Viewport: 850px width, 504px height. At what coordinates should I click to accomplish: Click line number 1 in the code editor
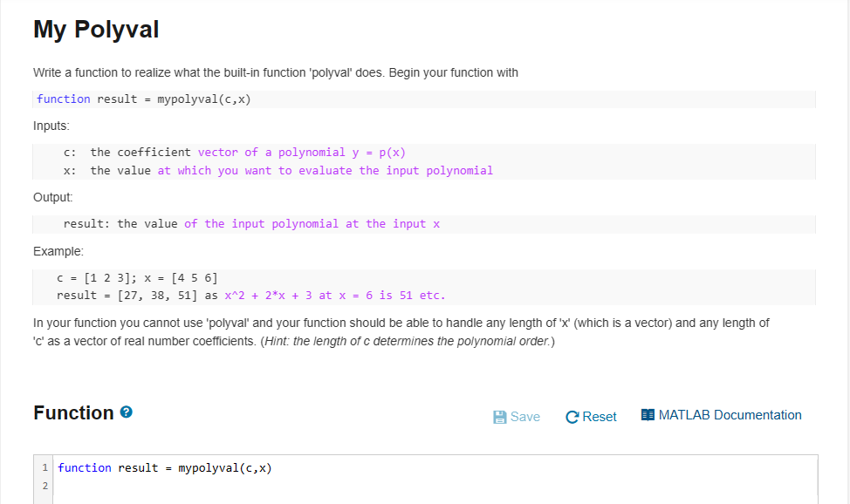[45, 467]
